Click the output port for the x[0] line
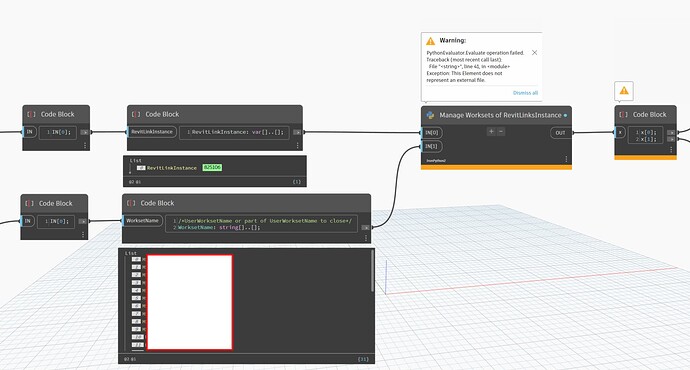The height and width of the screenshot is (370, 690). tap(671, 132)
